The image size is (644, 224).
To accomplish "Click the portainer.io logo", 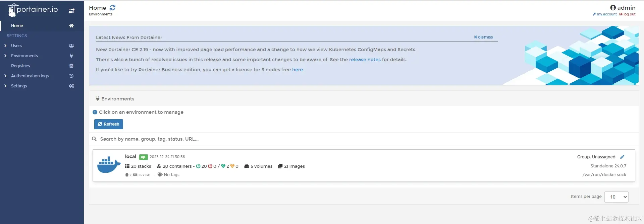I will pyautogui.click(x=33, y=10).
